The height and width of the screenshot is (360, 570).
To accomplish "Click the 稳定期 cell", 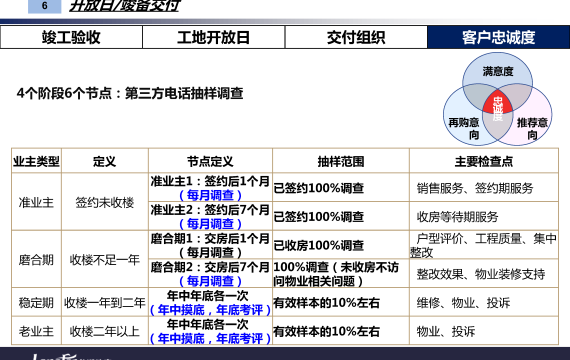I will coord(36,302).
